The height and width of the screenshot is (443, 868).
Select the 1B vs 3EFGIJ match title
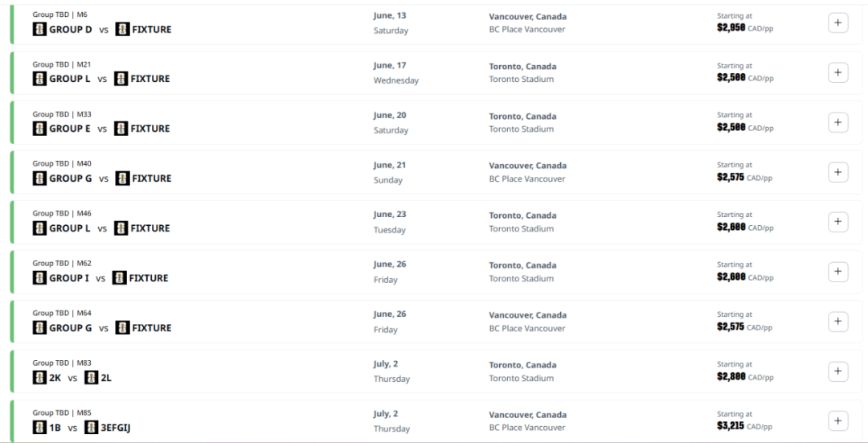point(82,428)
